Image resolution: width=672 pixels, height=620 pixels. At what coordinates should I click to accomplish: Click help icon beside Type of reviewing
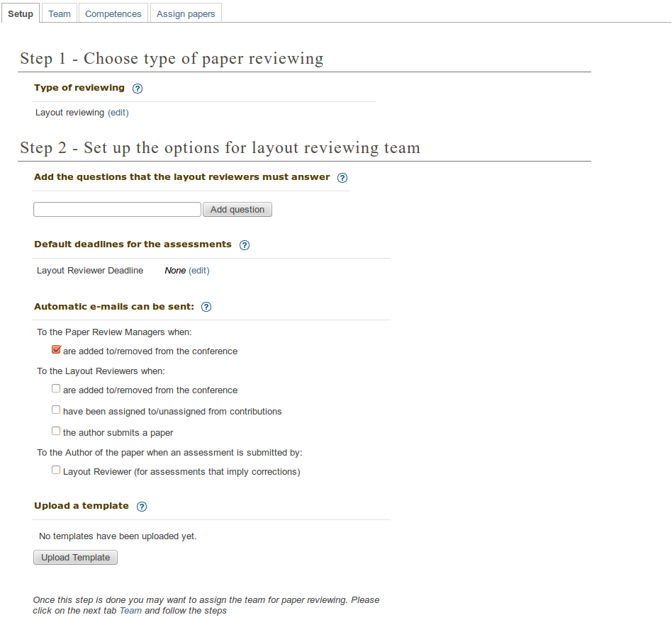click(x=138, y=89)
